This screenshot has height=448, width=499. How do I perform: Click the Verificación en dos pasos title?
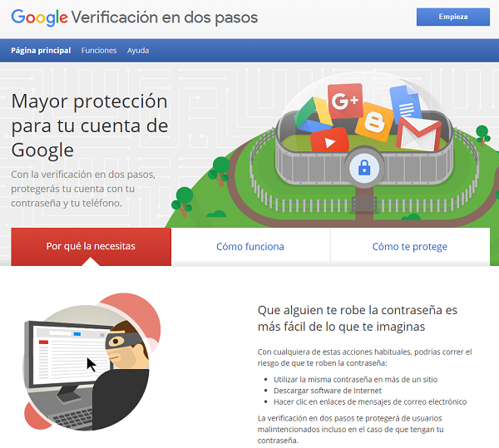(x=165, y=17)
